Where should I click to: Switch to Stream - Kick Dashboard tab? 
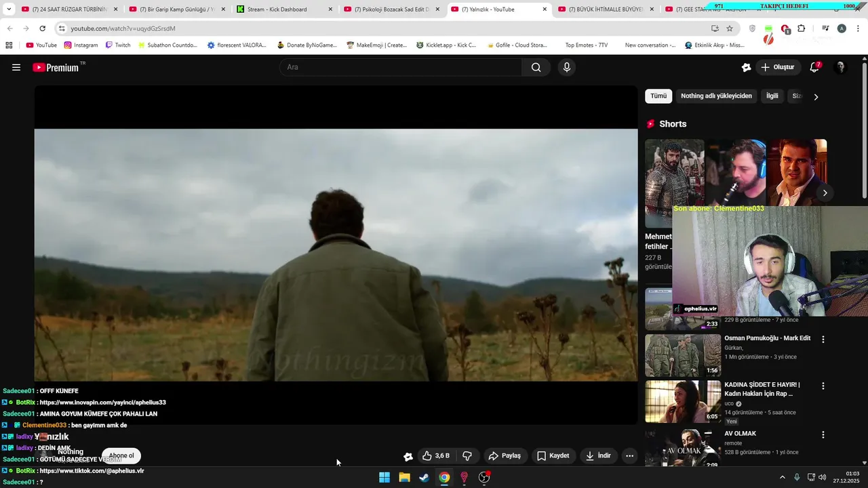click(284, 9)
